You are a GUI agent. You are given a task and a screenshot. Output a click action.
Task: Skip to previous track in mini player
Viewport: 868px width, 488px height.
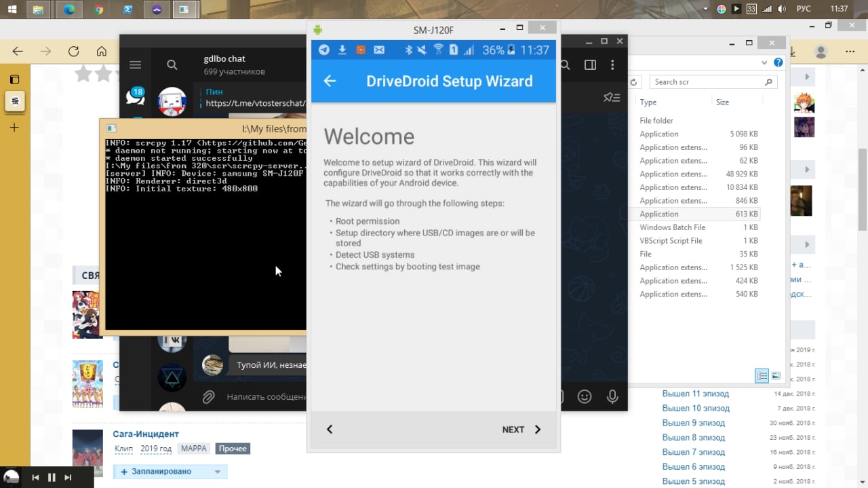36,478
